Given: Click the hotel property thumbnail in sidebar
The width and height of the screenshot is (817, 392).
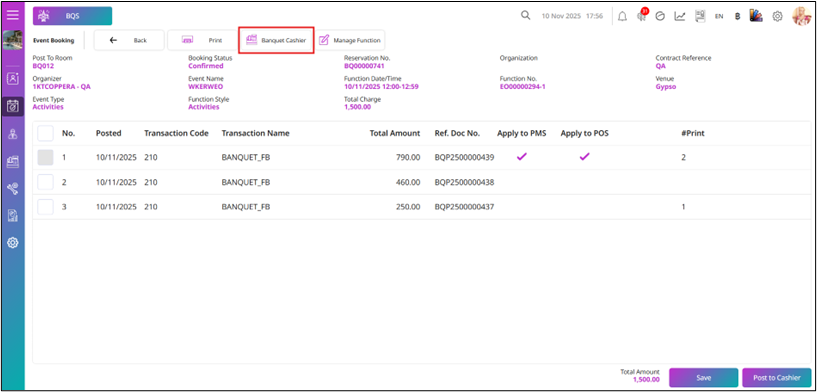Looking at the screenshot, I should 13,40.
